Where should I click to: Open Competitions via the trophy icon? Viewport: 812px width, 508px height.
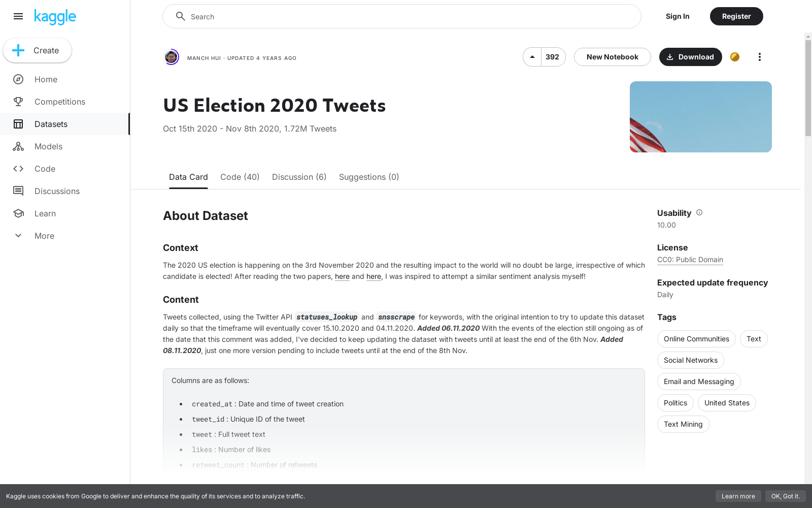click(x=18, y=102)
